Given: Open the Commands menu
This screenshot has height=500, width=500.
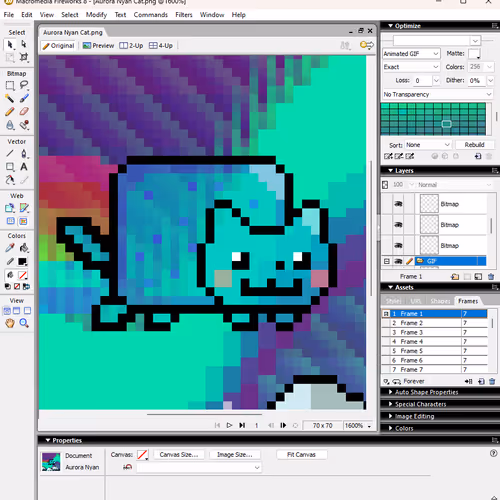Looking at the screenshot, I should (151, 15).
